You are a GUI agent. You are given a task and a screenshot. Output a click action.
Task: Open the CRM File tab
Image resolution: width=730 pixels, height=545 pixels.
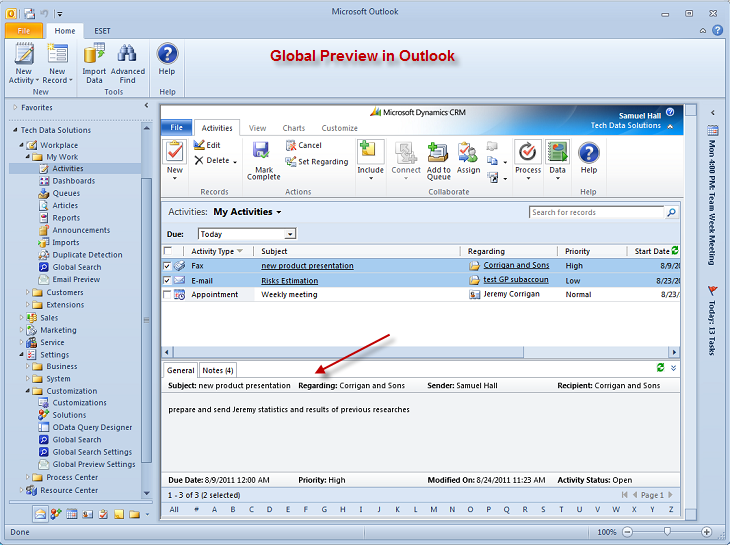(176, 128)
